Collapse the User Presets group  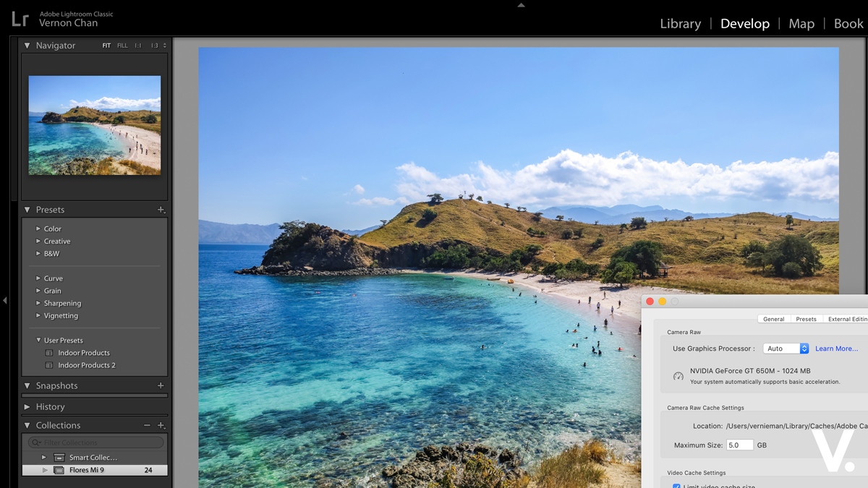tap(38, 340)
